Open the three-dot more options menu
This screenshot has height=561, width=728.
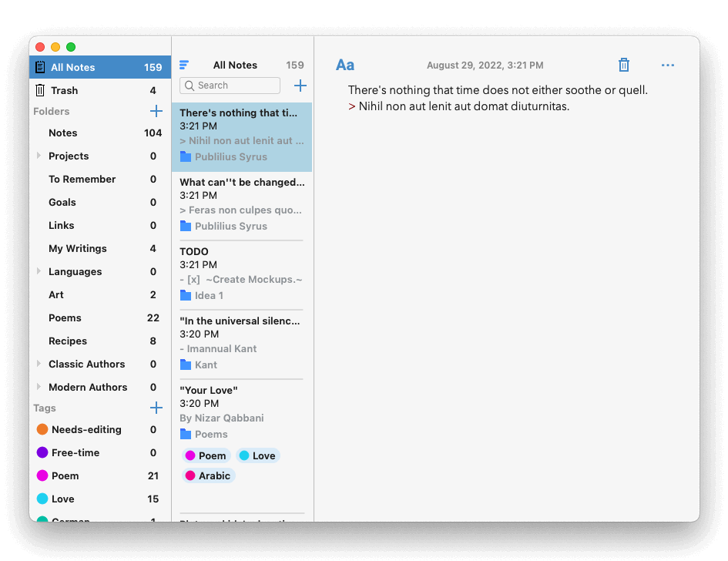(x=667, y=66)
